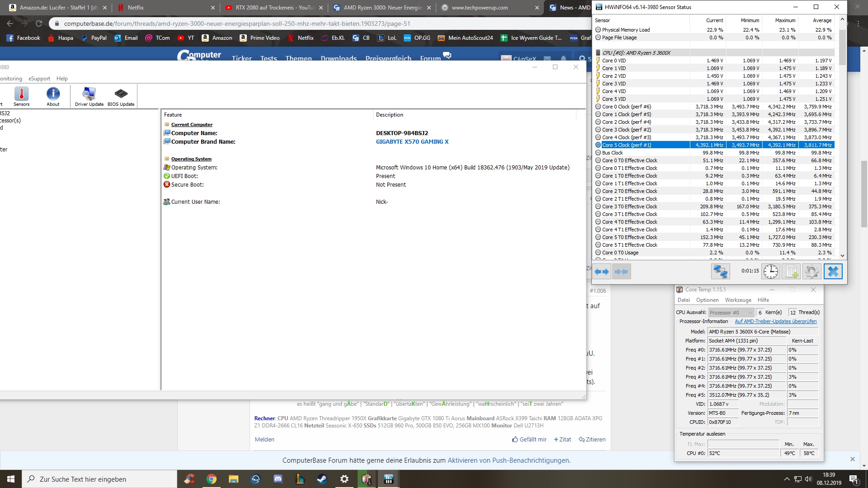This screenshot has height=488, width=868.
Task: Reload the Chrome page
Action: 39,23
